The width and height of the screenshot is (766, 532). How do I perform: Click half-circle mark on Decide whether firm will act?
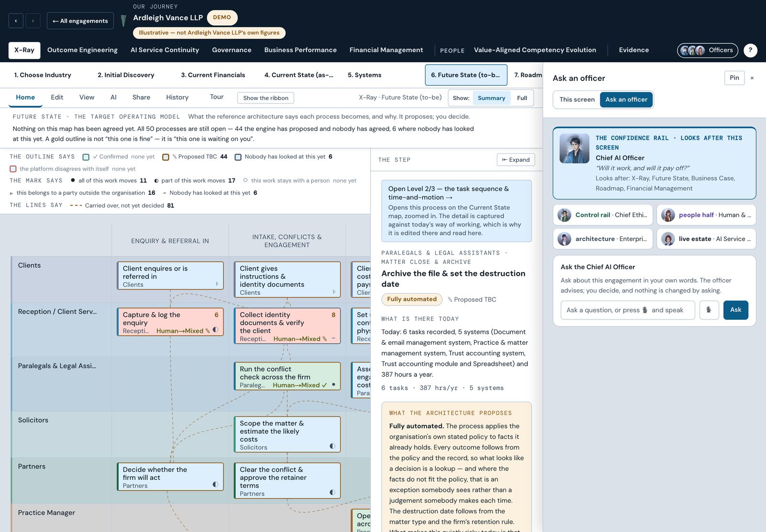[215, 485]
